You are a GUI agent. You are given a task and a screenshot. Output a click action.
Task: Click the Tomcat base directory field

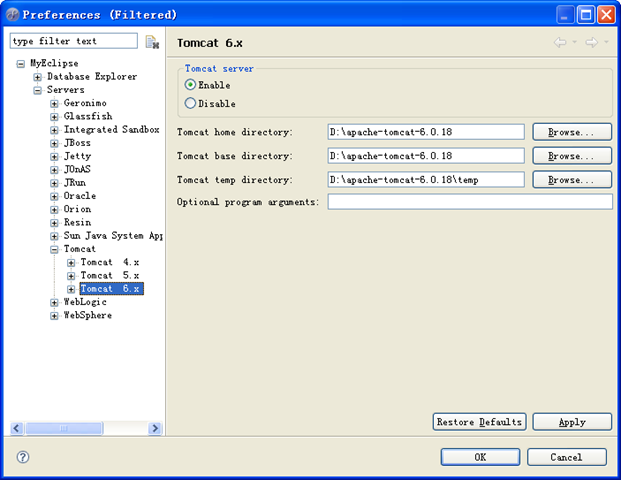pos(426,156)
